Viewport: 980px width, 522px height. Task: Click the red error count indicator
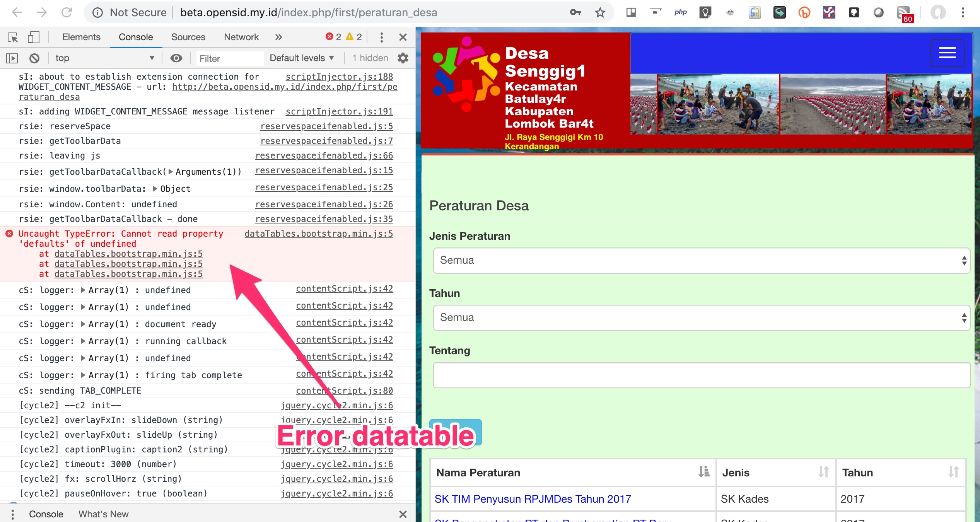point(333,37)
